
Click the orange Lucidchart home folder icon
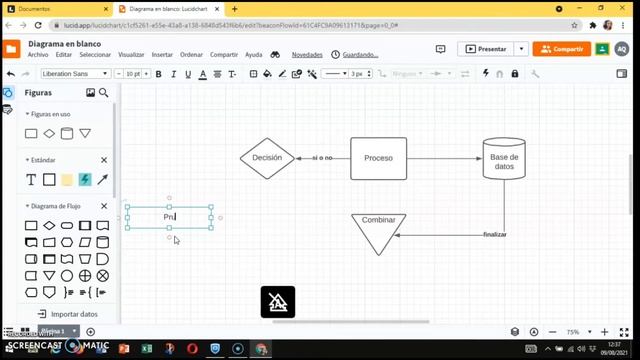tap(11, 49)
